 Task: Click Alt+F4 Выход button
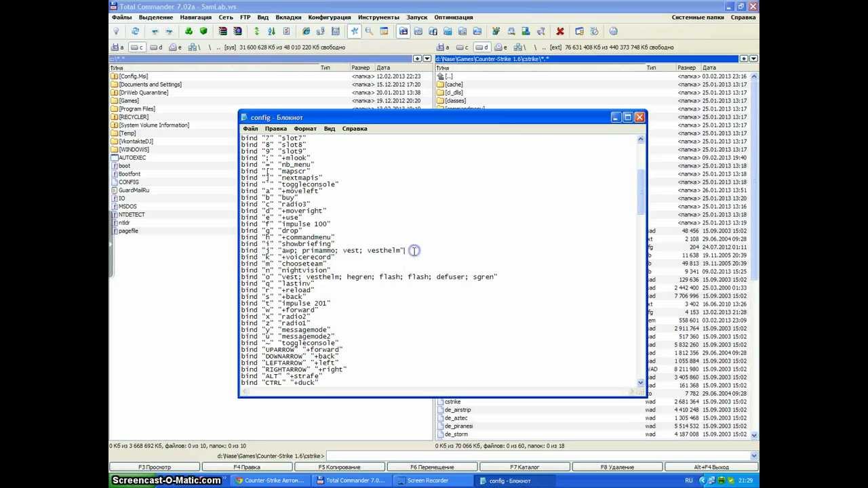[x=711, y=467]
